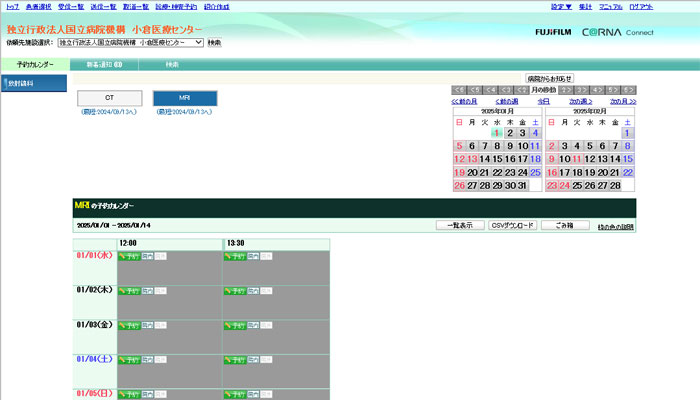Open the マニュアル link in header

[x=611, y=7]
